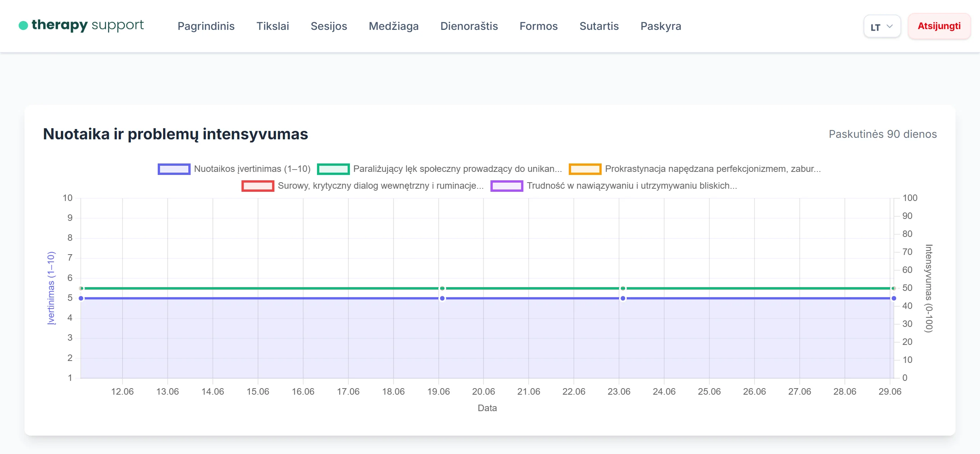Navigate to Paskyra settings
The image size is (980, 454).
pos(661,26)
